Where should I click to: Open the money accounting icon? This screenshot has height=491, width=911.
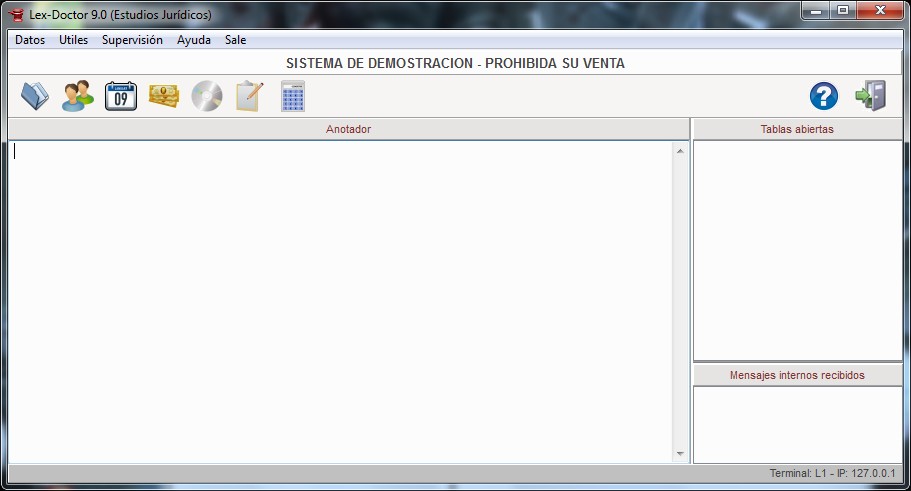(164, 96)
